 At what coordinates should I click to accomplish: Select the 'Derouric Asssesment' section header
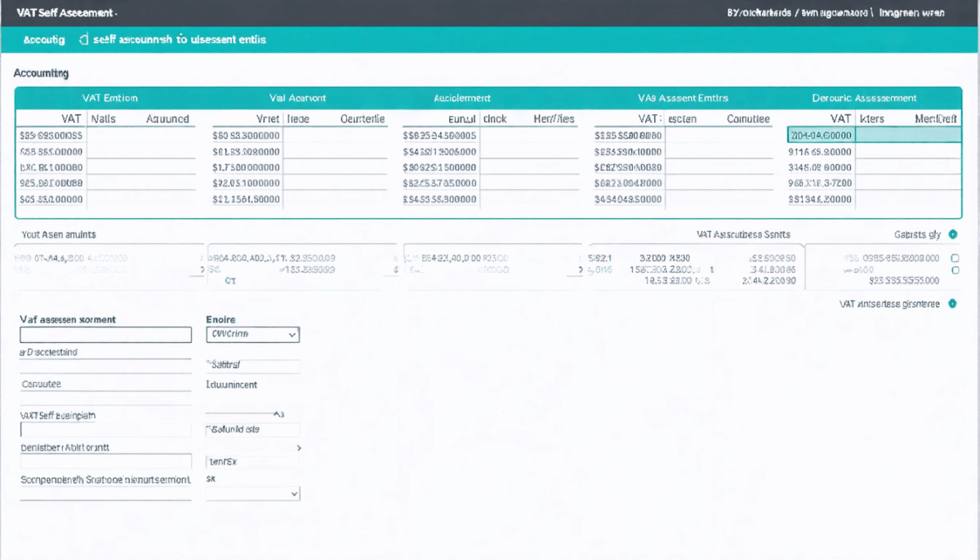point(864,98)
